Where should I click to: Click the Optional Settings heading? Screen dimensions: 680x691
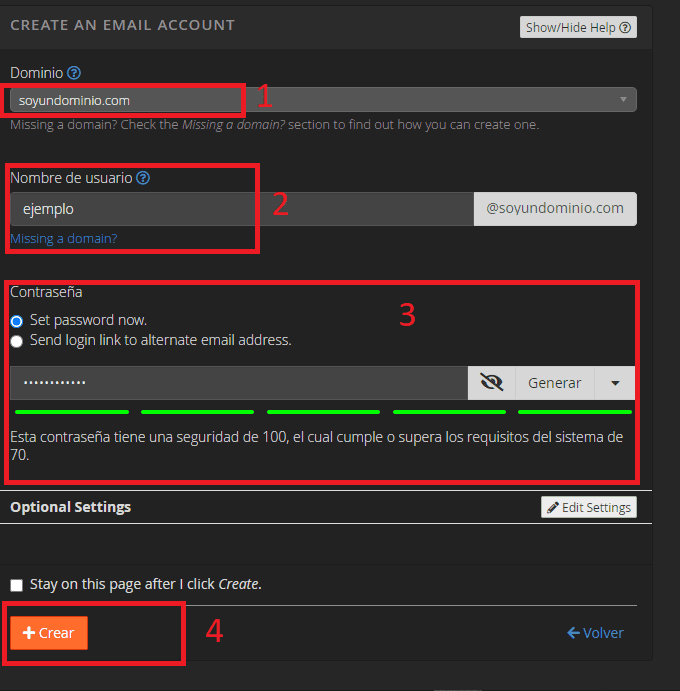click(71, 507)
